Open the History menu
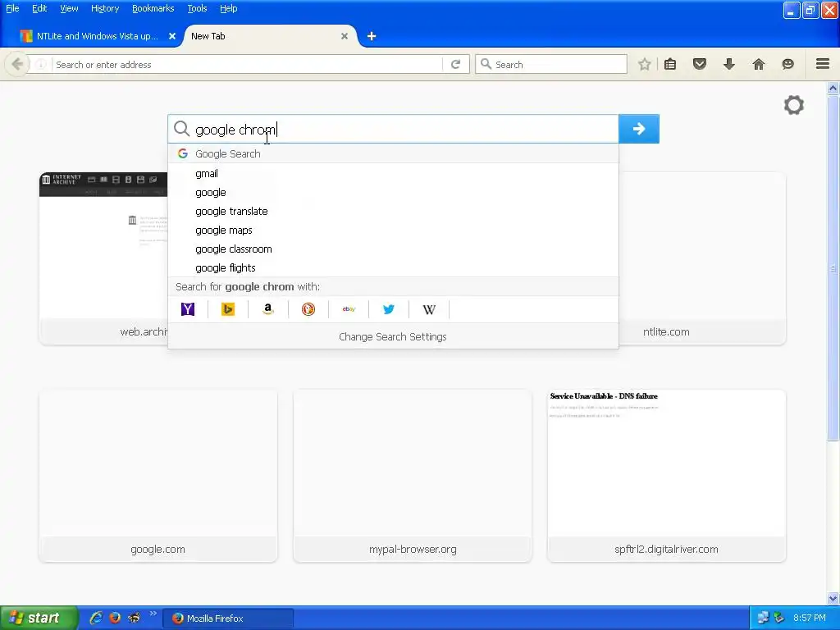The width and height of the screenshot is (840, 630). click(x=105, y=8)
